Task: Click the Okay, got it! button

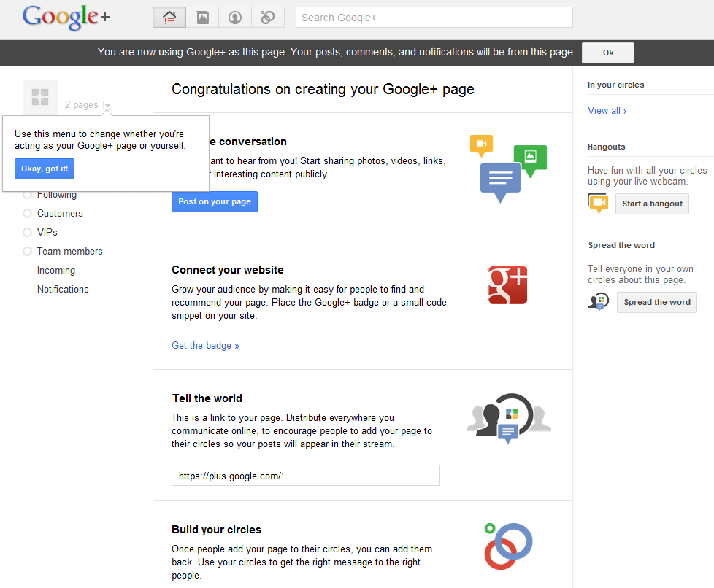Action: 45,169
